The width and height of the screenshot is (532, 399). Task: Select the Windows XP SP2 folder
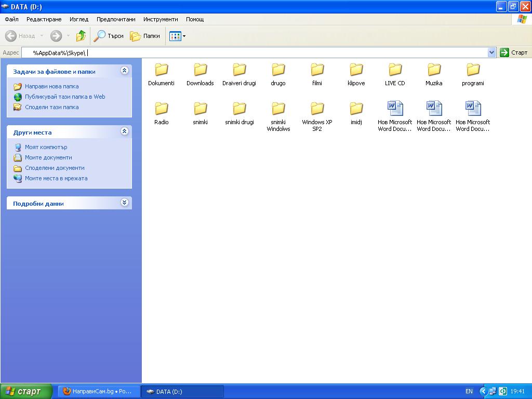pos(317,117)
